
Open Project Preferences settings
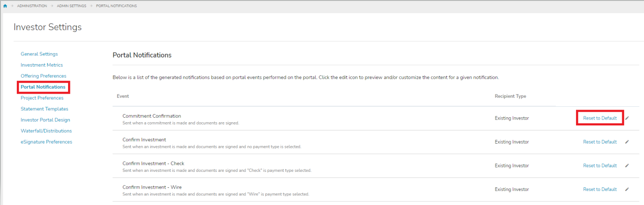tap(42, 98)
